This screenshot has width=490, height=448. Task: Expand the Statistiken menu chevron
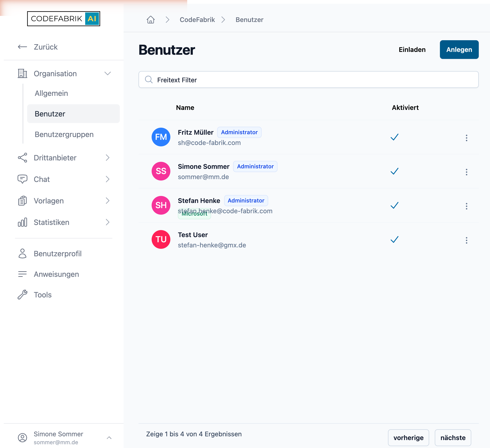tap(108, 222)
